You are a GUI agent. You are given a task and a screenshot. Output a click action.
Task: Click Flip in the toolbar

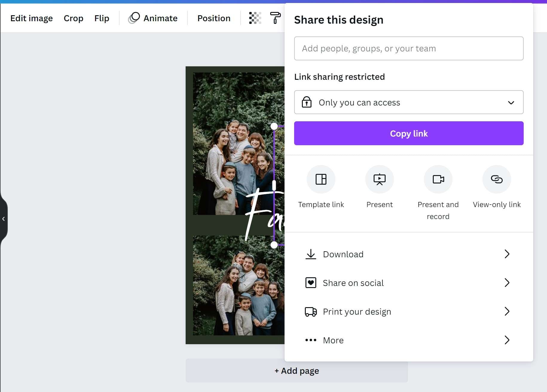click(x=102, y=18)
